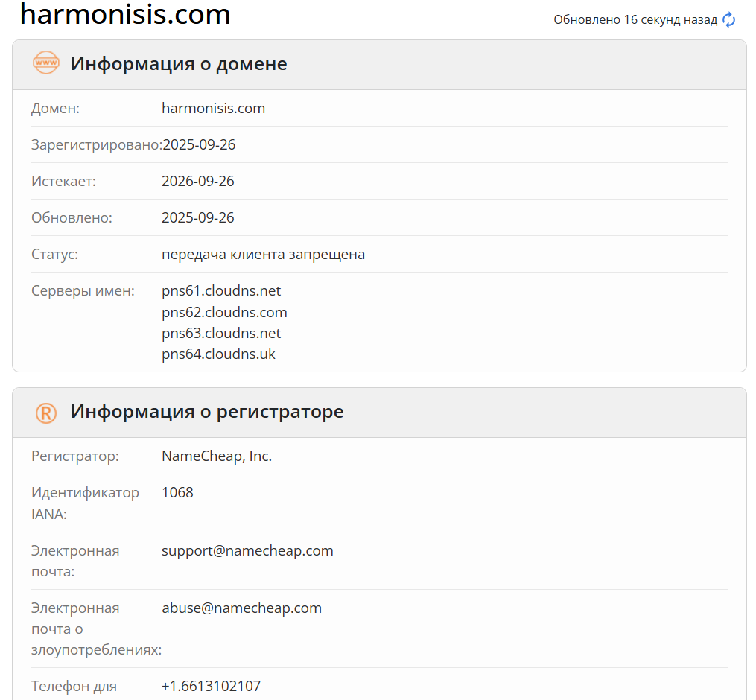Click name server pns64.cloudns.uk
The width and height of the screenshot is (756, 700).
(218, 354)
